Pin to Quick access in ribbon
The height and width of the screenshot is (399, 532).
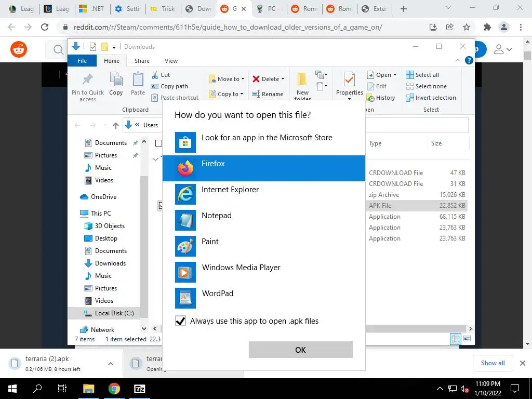[87, 87]
